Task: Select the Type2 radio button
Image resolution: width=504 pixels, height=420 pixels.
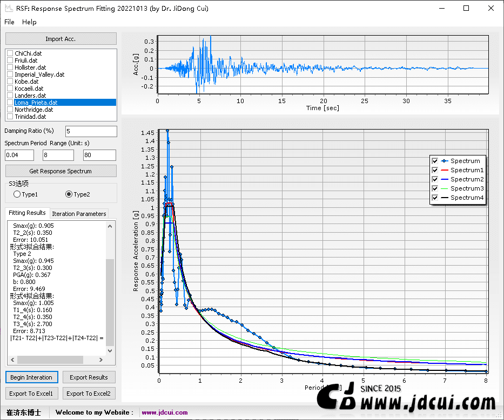Action: pyautogui.click(x=69, y=194)
